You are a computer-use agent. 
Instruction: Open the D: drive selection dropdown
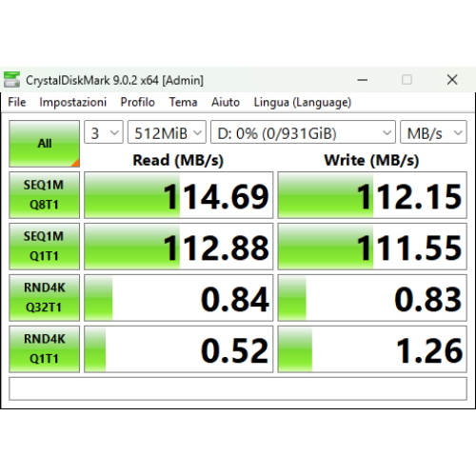[x=303, y=132]
